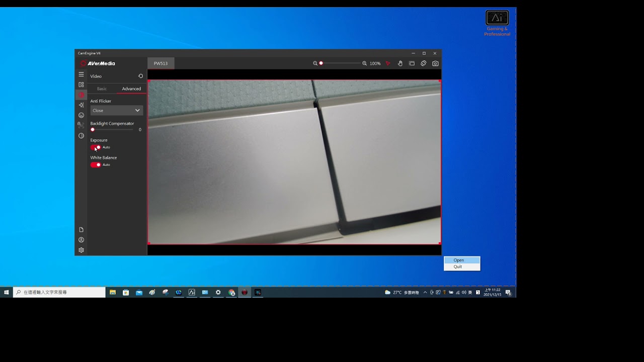Open the CamEngine settings gear
This screenshot has height=362, width=644.
[81, 250]
